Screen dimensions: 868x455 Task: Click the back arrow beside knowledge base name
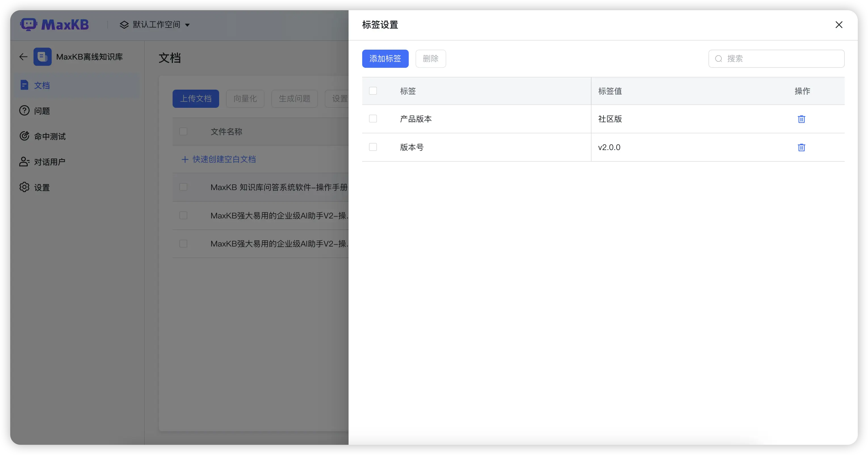tap(23, 56)
